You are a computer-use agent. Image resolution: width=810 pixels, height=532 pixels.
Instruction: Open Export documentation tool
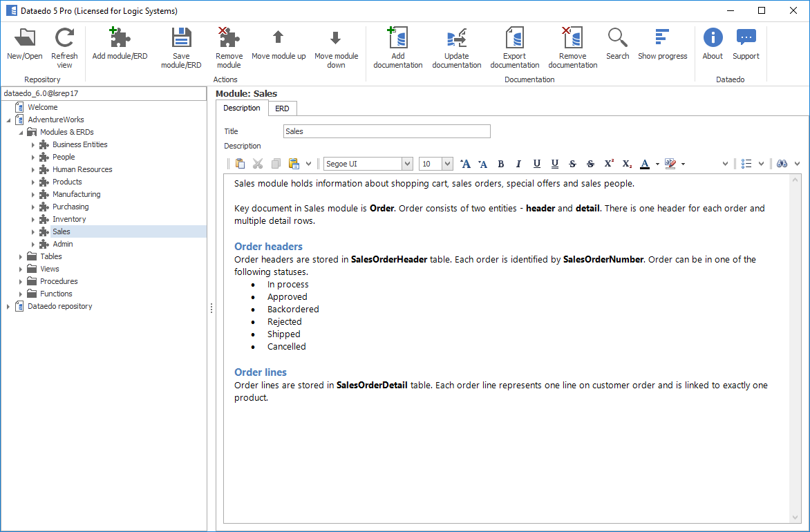[514, 39]
